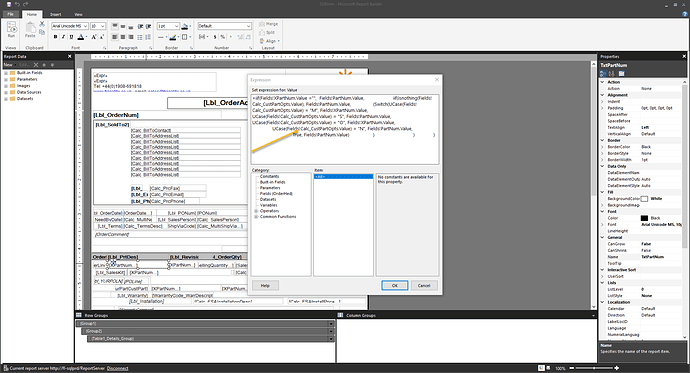The image size is (690, 373).
Task: Toggle Bold formatting
Action: (x=55, y=37)
